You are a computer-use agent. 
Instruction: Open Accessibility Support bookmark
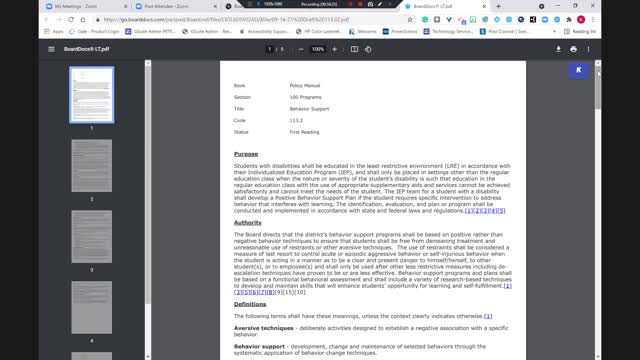pos(264,31)
